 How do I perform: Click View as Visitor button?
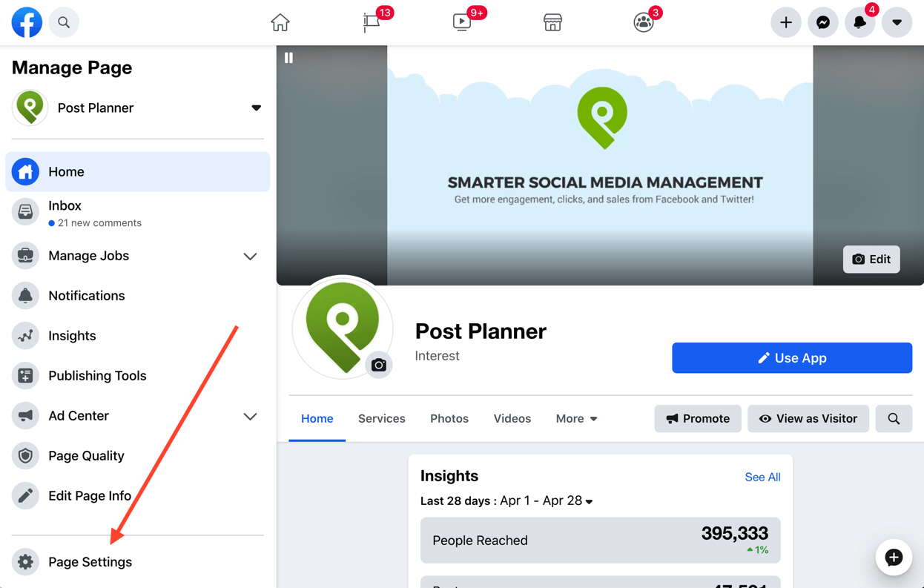(808, 419)
